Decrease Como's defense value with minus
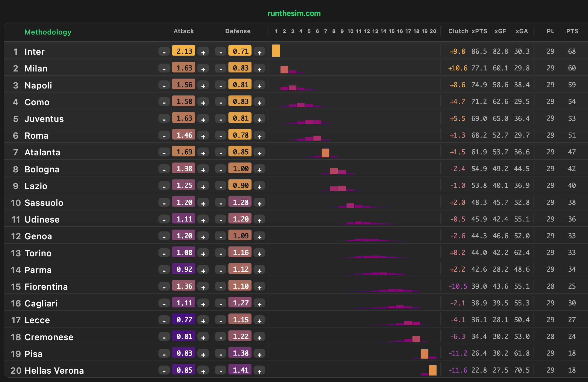 pyautogui.click(x=221, y=102)
